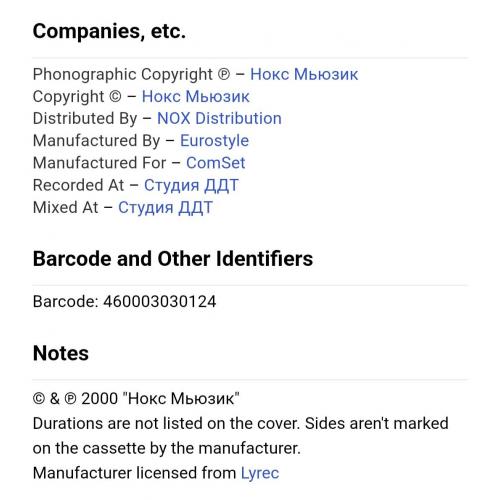Click the Notes section heading

point(61,353)
